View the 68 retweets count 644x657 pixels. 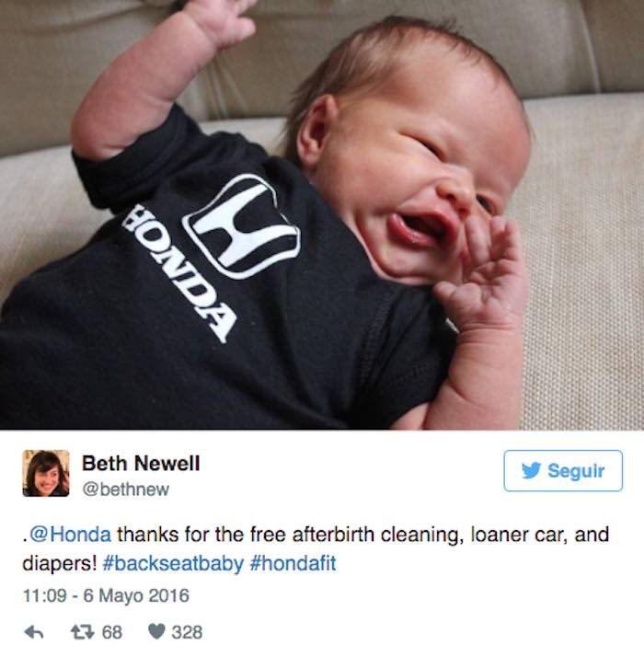(112, 632)
